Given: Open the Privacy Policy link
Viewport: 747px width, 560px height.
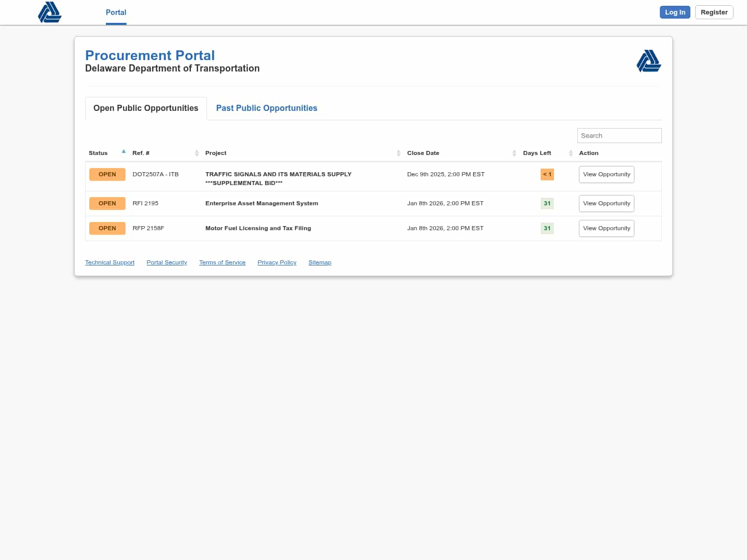Looking at the screenshot, I should tap(277, 263).
